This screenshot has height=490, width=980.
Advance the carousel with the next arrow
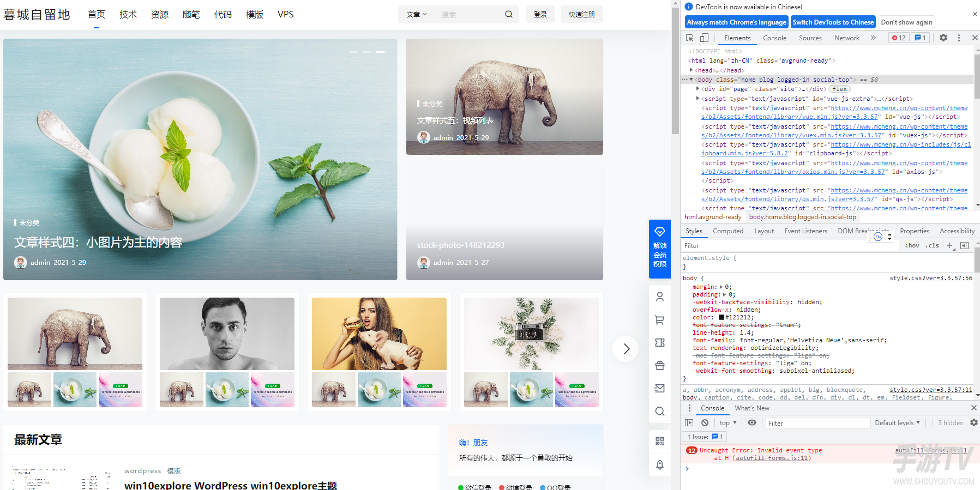626,349
